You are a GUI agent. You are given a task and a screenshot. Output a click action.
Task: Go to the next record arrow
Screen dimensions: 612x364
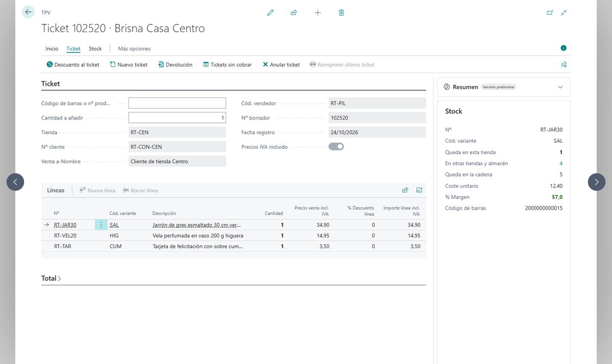[597, 182]
